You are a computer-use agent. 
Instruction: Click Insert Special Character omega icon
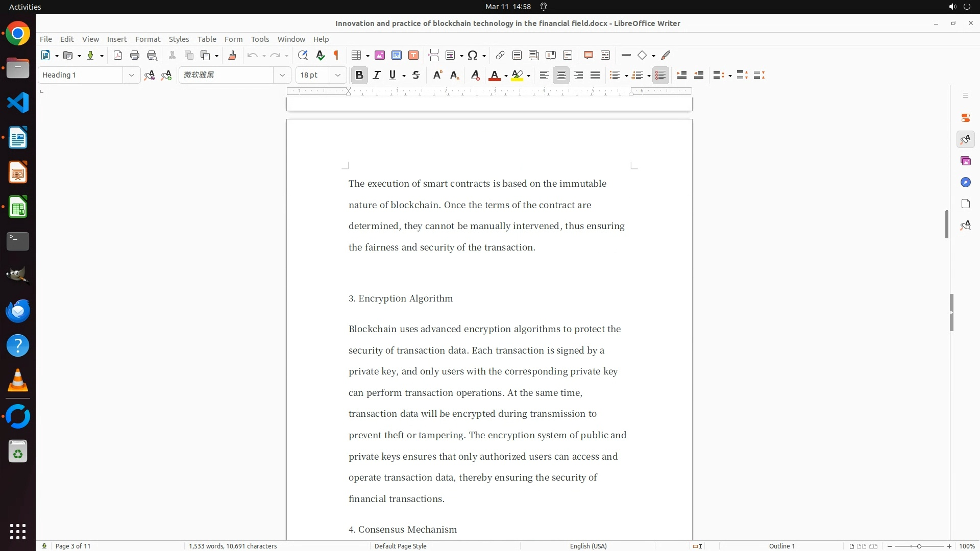click(473, 55)
